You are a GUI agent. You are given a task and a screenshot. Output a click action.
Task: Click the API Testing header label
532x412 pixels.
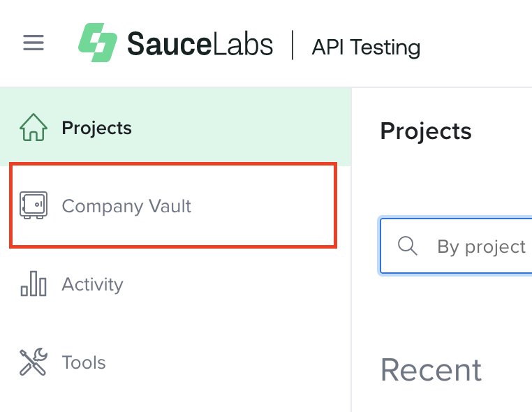(366, 47)
